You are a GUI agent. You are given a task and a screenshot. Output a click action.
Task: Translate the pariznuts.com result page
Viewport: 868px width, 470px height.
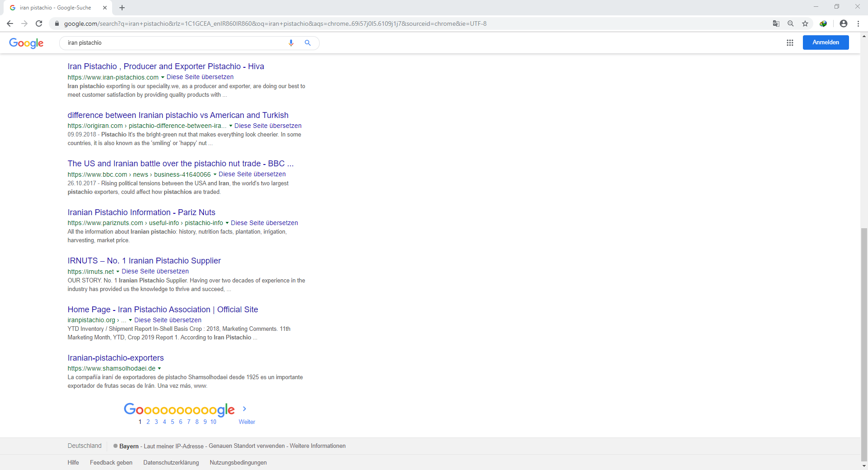(x=264, y=223)
